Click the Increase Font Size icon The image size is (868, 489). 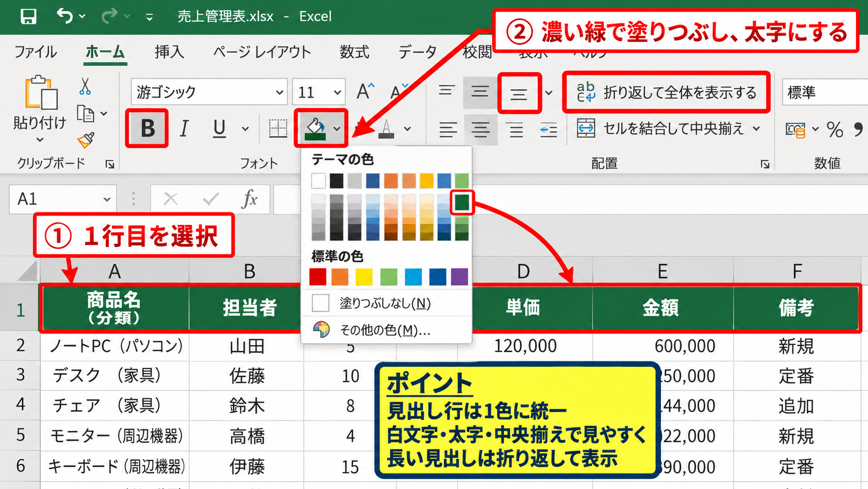pyautogui.click(x=365, y=91)
